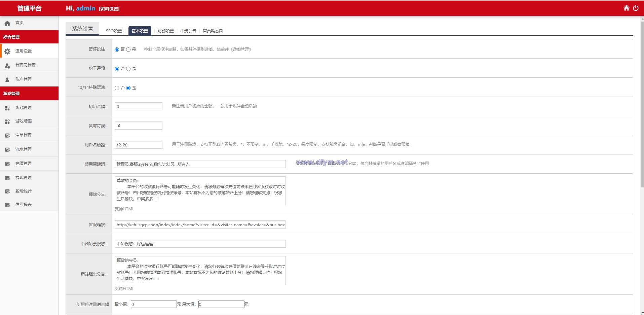Click the 客服鏈接 URL field

tap(200, 224)
